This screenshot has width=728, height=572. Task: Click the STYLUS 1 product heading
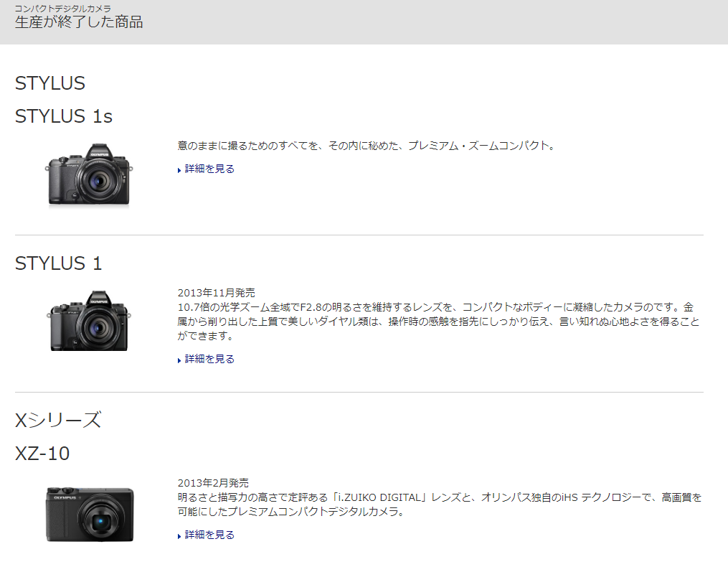59,263
